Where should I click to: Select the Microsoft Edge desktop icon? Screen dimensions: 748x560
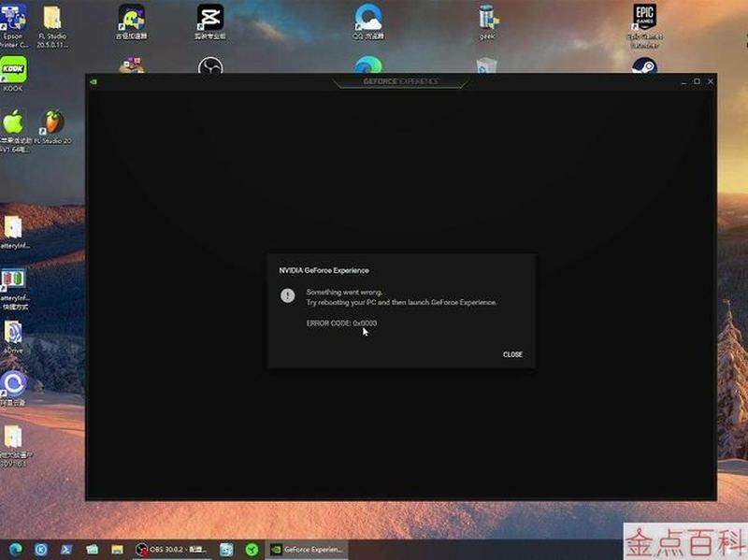coord(368,65)
